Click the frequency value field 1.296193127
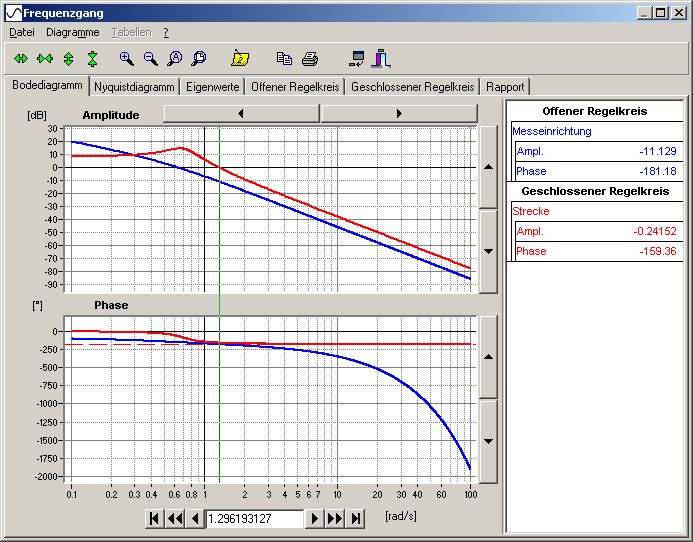The height and width of the screenshot is (542, 693). point(255,519)
